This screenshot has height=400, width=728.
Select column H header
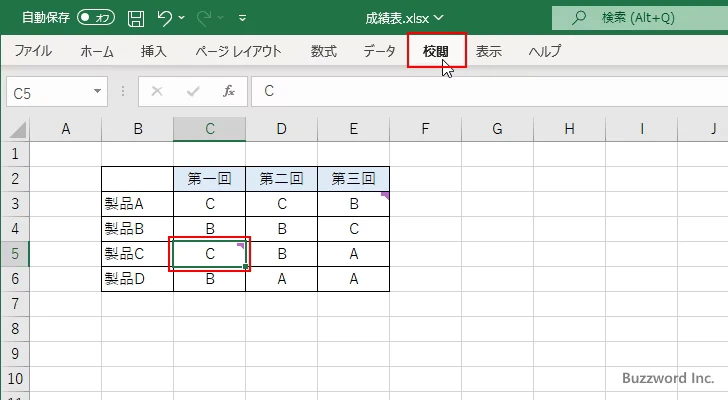[x=569, y=129]
